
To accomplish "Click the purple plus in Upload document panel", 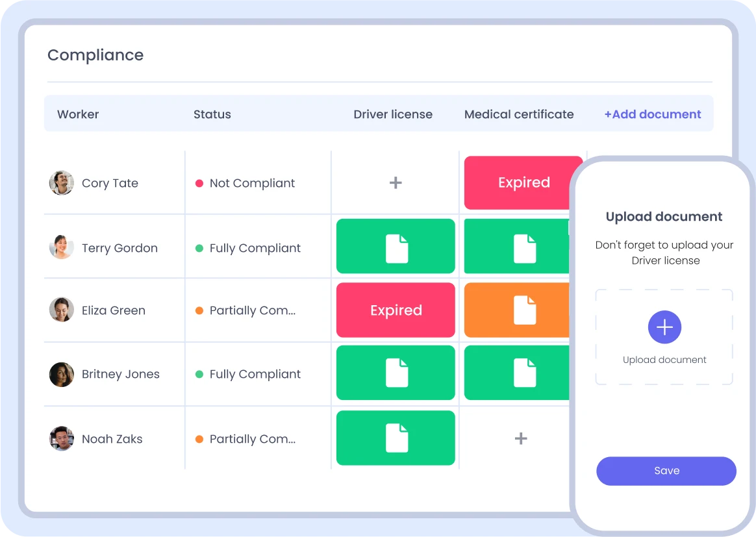I will [664, 327].
